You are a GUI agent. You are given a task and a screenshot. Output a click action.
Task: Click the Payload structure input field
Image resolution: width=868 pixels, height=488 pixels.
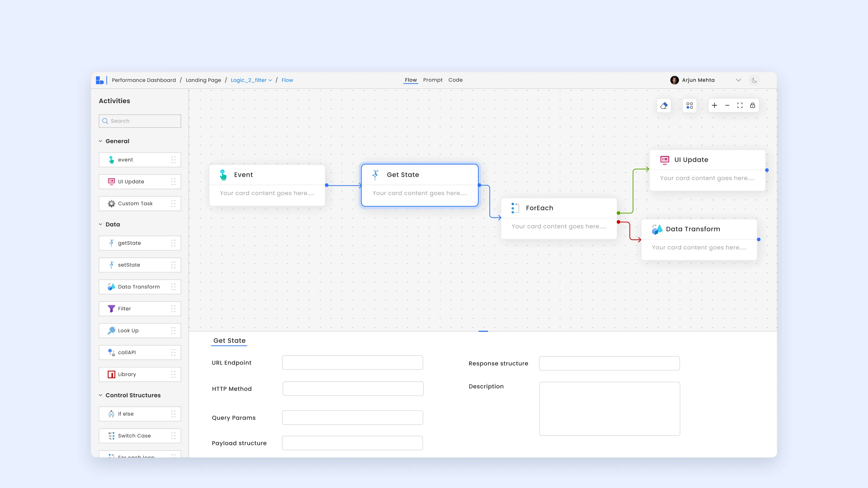coord(352,443)
